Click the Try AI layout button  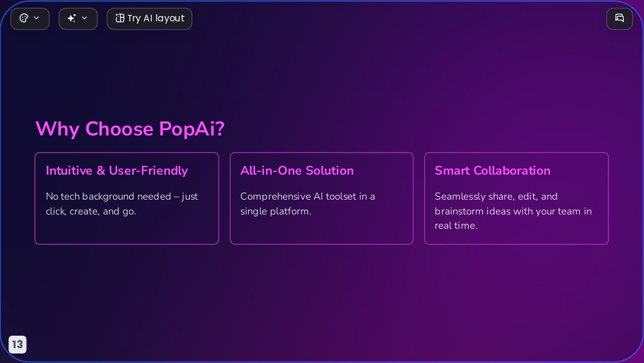(149, 18)
